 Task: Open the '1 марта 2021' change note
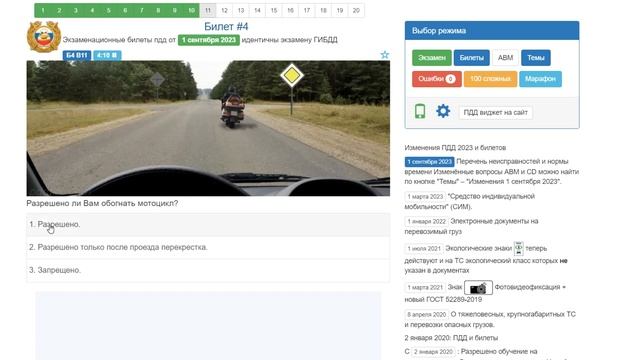point(425,288)
